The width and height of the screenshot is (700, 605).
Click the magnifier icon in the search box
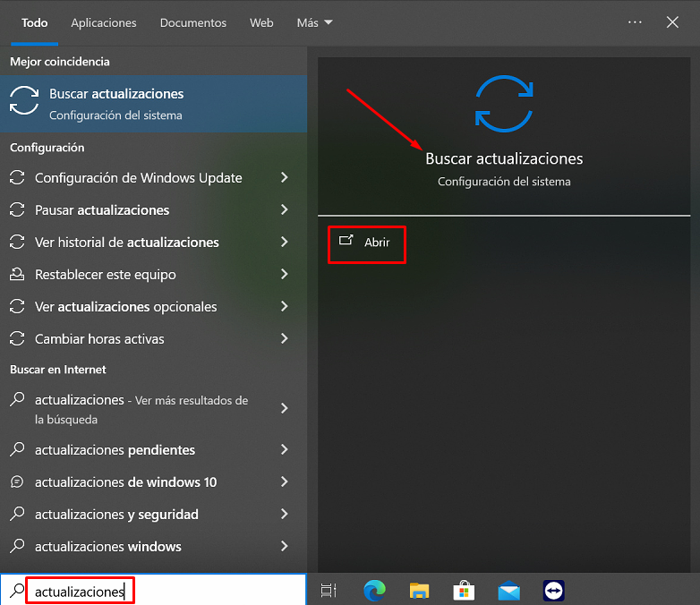(17, 591)
